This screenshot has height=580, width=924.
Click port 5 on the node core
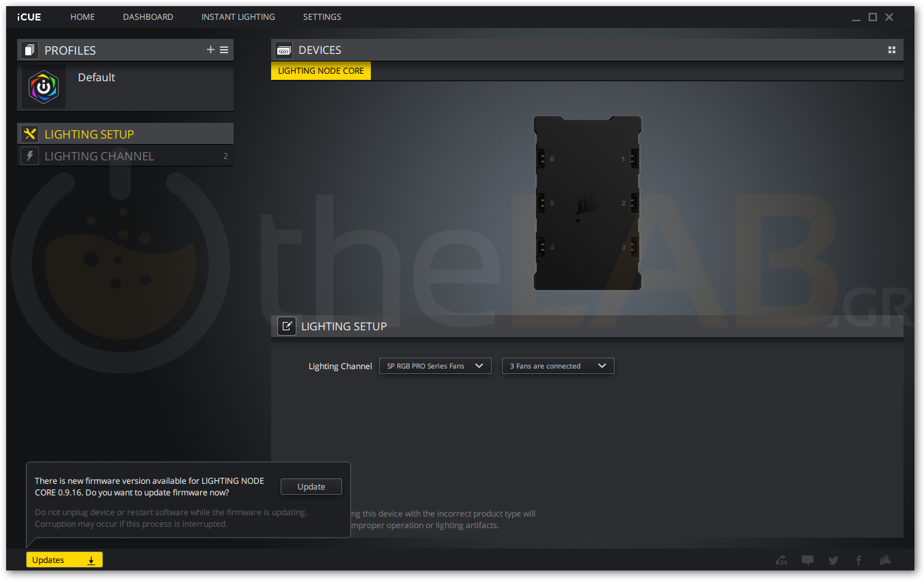click(542, 203)
